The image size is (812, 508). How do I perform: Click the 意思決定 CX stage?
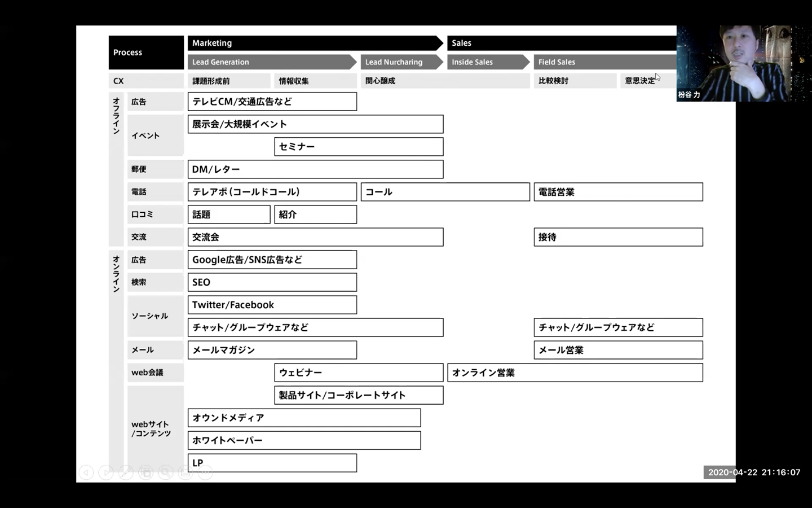click(x=648, y=81)
